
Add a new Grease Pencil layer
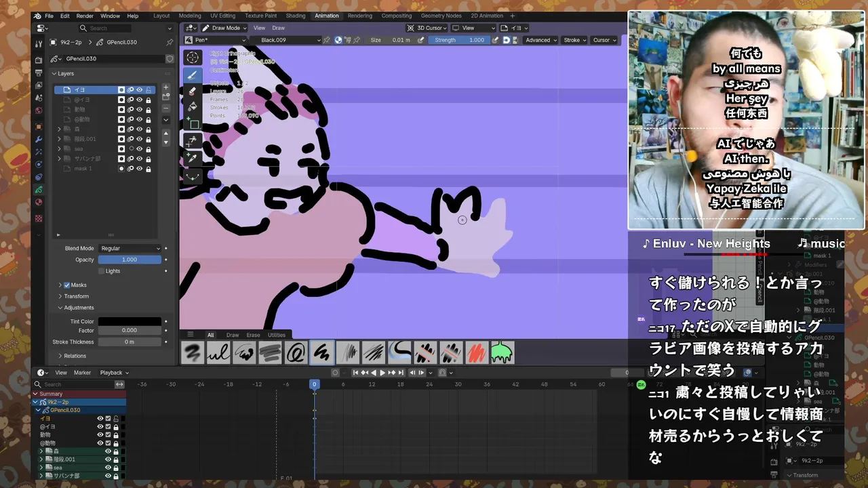[x=165, y=87]
